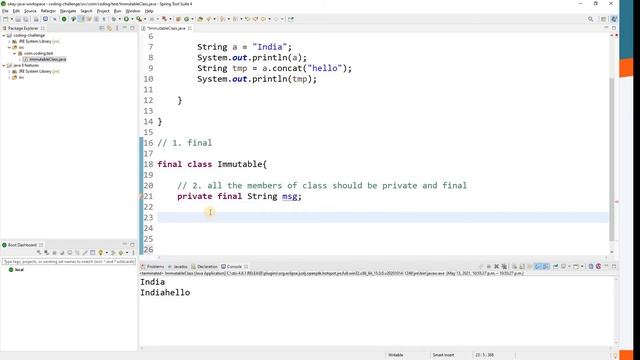
Task: Switch to the Declaration tab
Action: click(x=204, y=267)
